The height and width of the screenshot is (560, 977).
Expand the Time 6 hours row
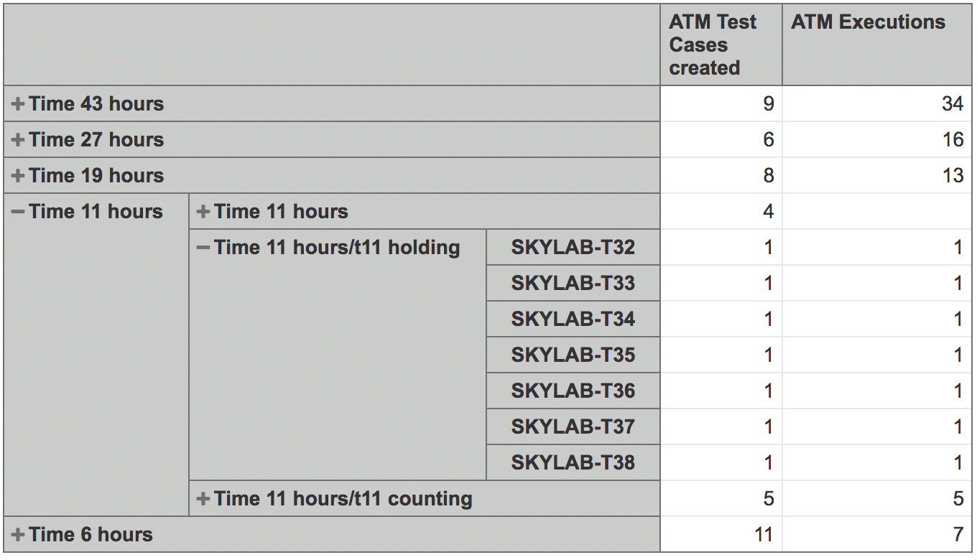tap(18, 535)
